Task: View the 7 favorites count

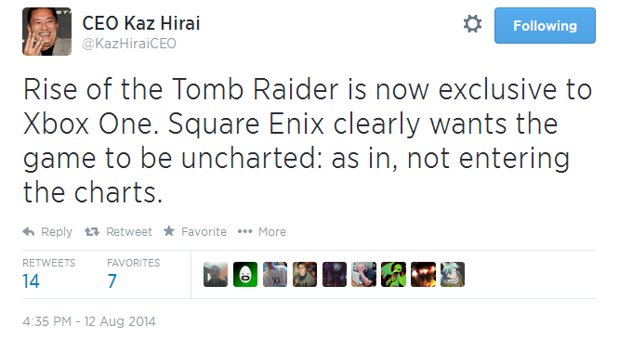Action: (x=112, y=281)
